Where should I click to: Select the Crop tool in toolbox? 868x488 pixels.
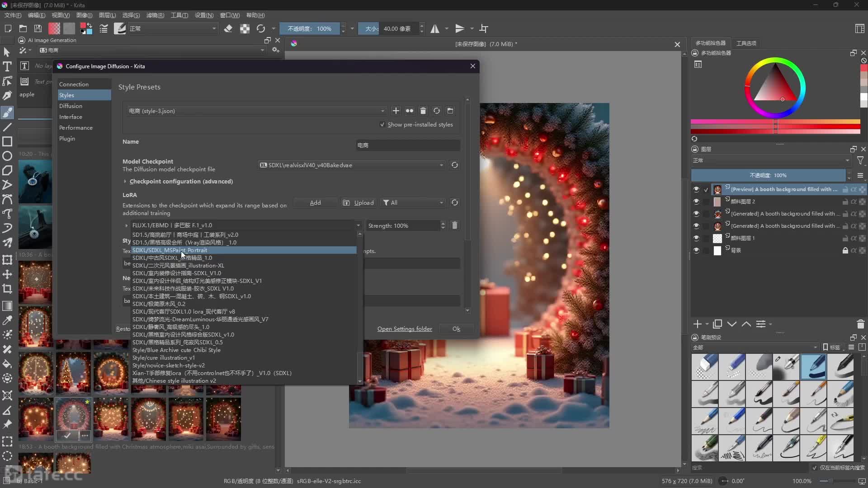tap(7, 289)
